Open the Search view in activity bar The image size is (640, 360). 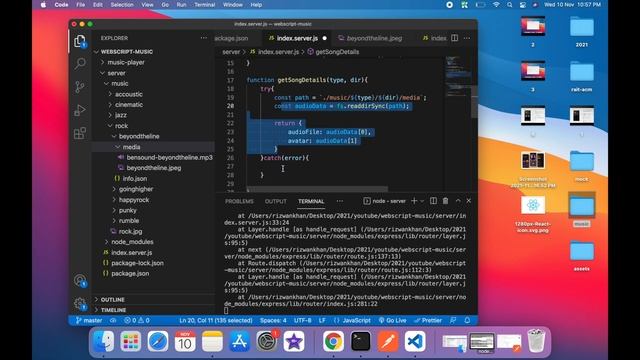[80, 63]
